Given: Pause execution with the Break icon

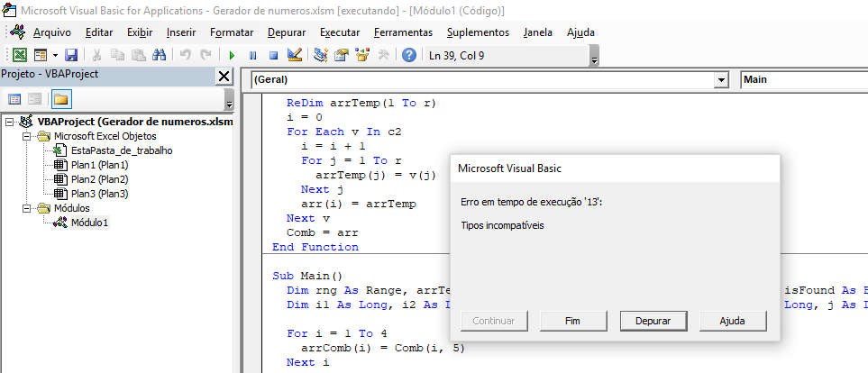Looking at the screenshot, I should [x=253, y=55].
